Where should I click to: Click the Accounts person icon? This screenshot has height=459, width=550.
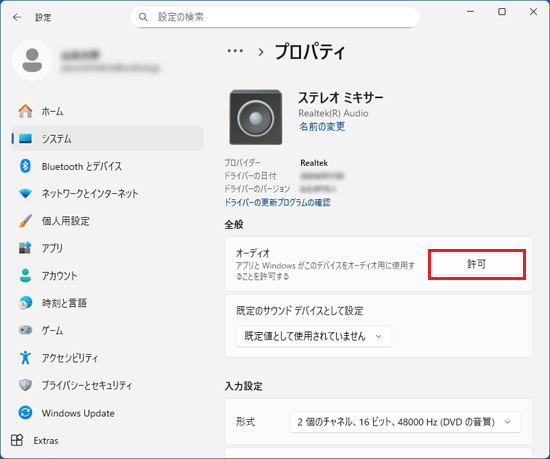pos(25,275)
